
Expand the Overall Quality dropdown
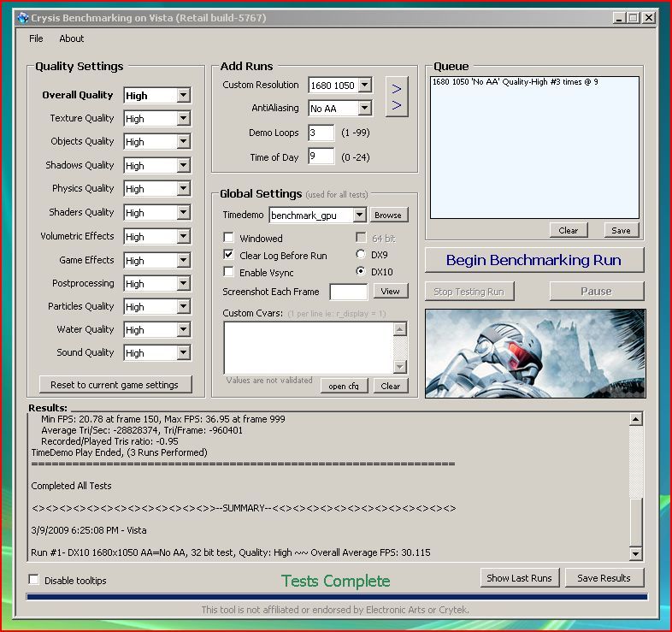tap(183, 95)
